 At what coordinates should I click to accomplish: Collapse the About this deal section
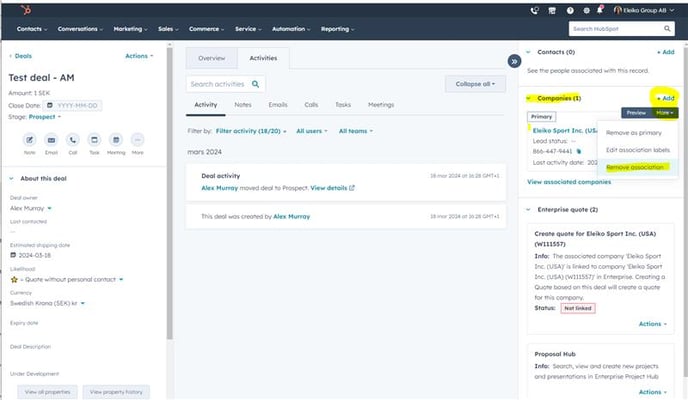pyautogui.click(x=11, y=178)
